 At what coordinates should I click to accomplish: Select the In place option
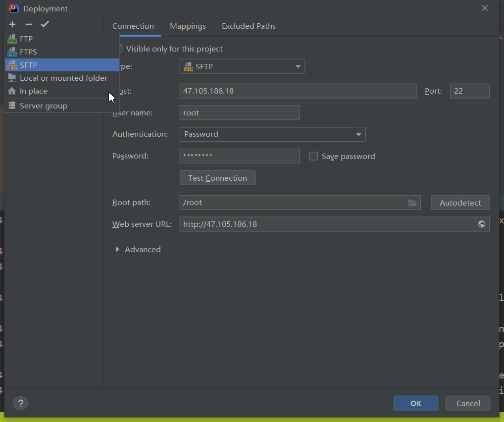62,91
